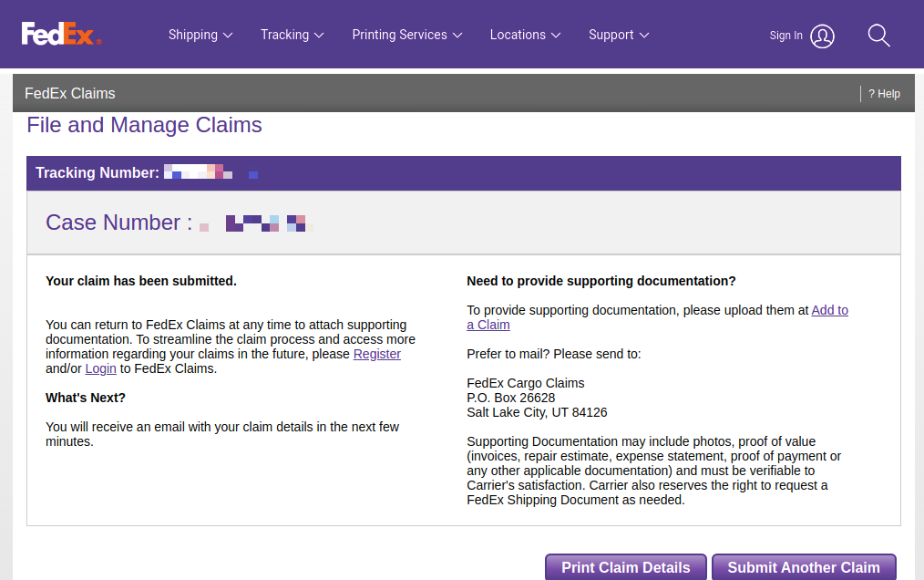The height and width of the screenshot is (580, 924).
Task: Click the FedEx logo
Action: click(60, 35)
